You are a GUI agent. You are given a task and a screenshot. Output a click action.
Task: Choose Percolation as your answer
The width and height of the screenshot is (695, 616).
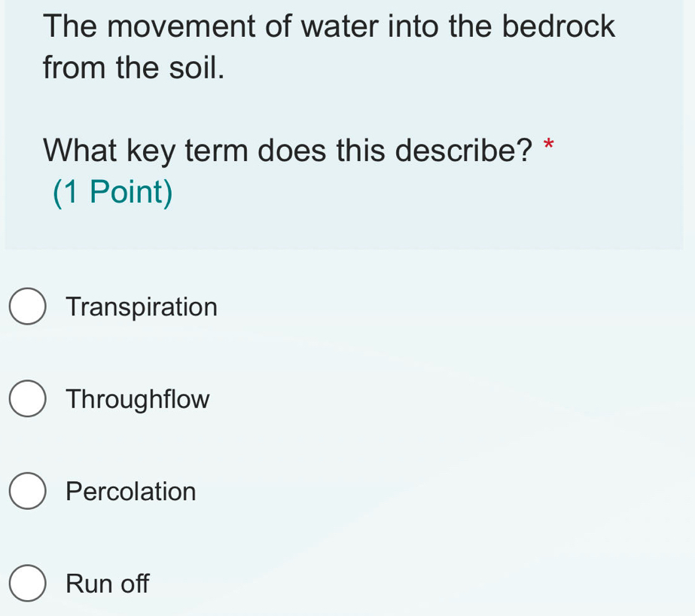coord(131,492)
